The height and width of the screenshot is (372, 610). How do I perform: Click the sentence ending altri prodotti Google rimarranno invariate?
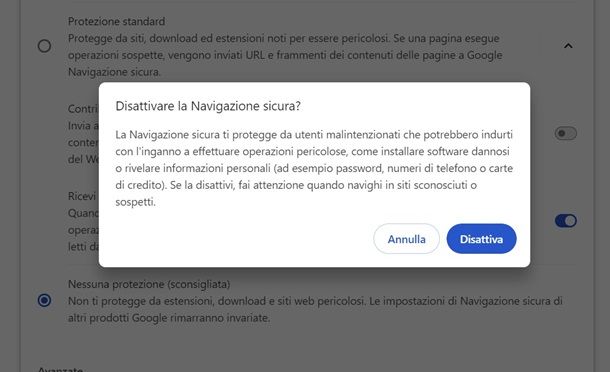pyautogui.click(x=169, y=318)
